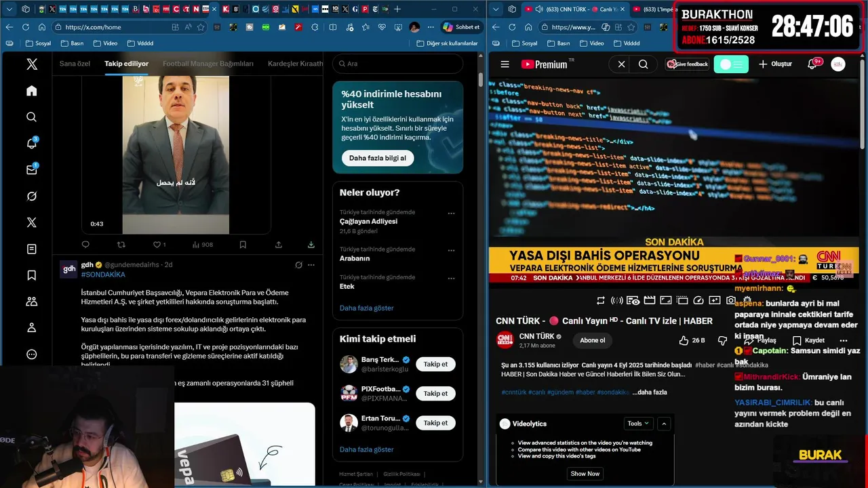Open Diğer sık kullanılanlar folder
The image size is (868, 488).
point(447,43)
